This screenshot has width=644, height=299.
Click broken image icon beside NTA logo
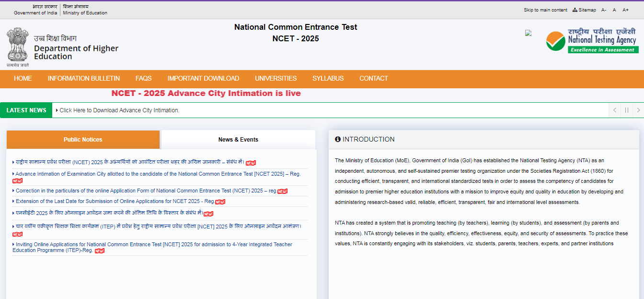tap(528, 33)
